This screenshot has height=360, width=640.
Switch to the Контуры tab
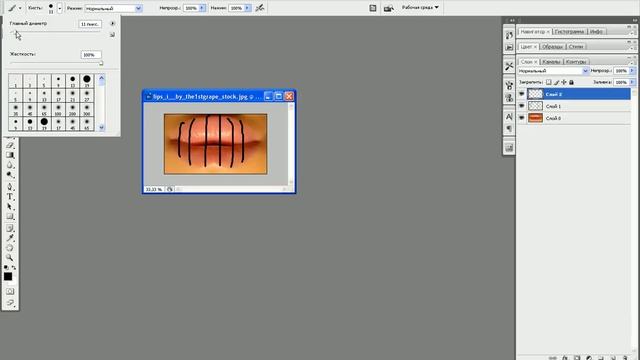[576, 62]
